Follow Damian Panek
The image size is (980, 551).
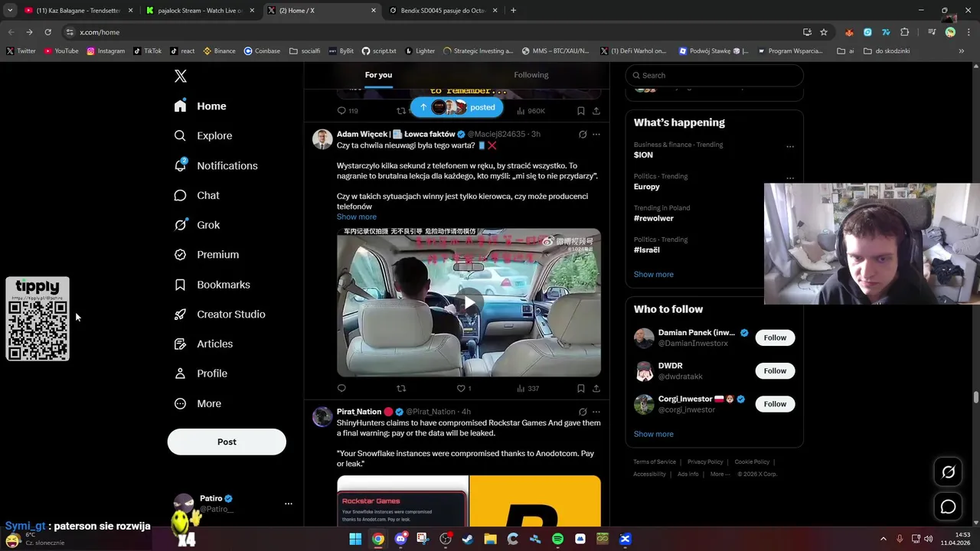(x=775, y=337)
